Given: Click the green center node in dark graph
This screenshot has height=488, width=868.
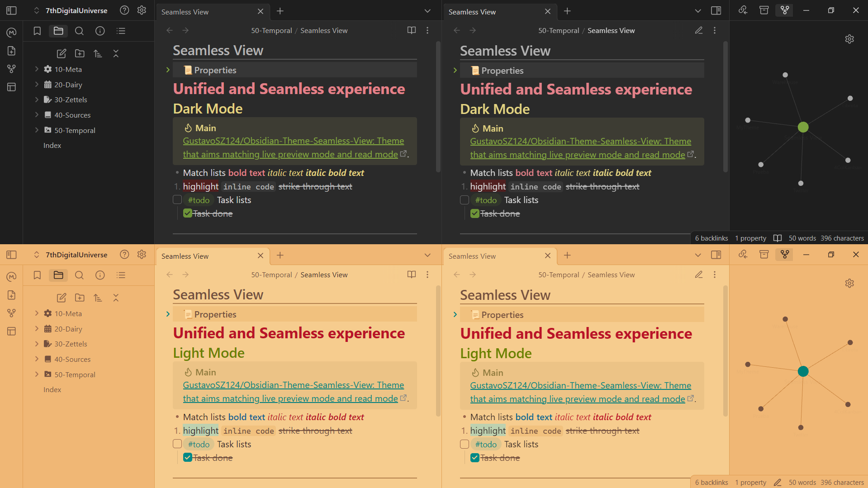Looking at the screenshot, I should point(803,127).
